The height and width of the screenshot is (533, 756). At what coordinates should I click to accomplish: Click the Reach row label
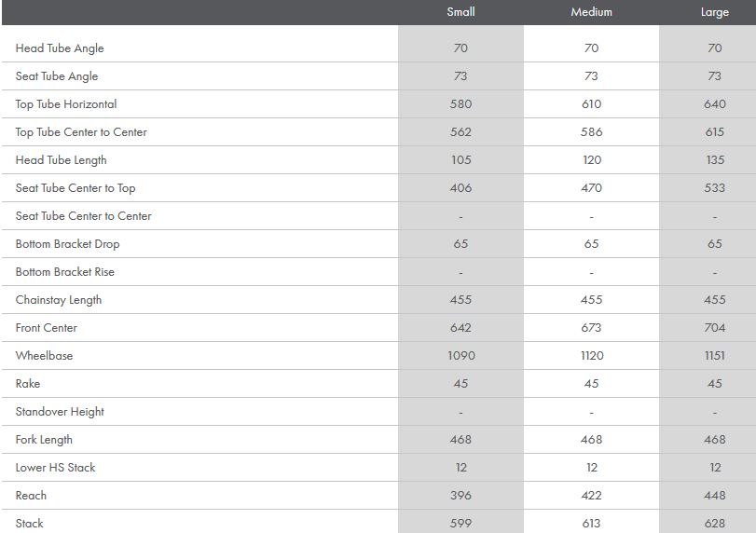(31, 496)
